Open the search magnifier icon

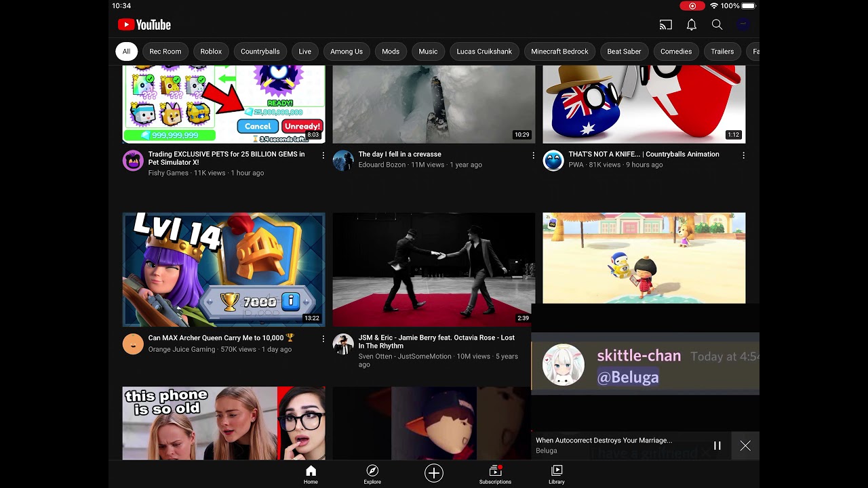(x=717, y=25)
